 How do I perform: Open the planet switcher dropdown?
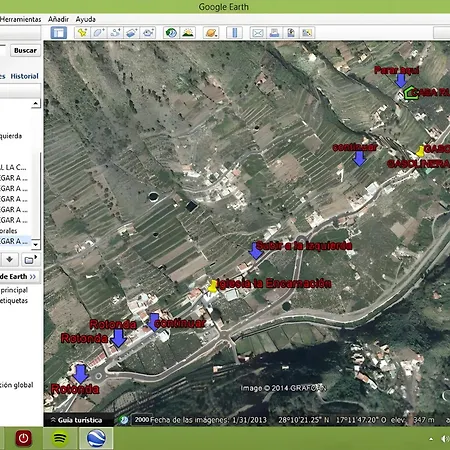click(x=211, y=33)
